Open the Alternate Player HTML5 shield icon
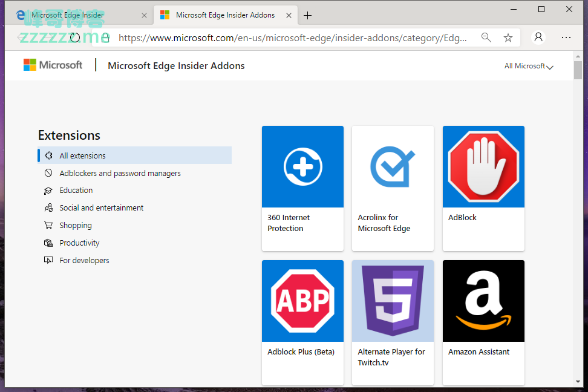 (x=393, y=301)
